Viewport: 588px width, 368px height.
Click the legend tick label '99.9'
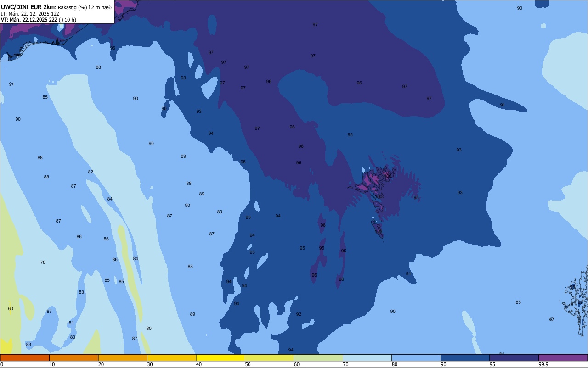coord(543,364)
